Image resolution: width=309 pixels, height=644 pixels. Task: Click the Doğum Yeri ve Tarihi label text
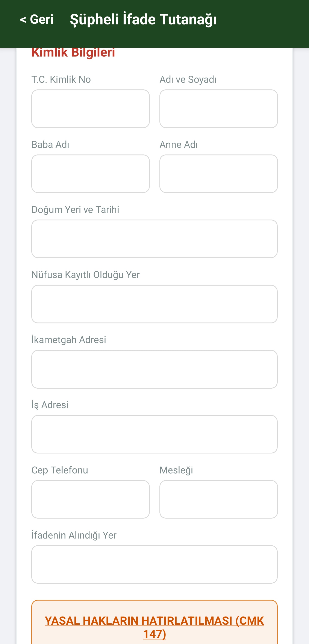[x=75, y=209]
